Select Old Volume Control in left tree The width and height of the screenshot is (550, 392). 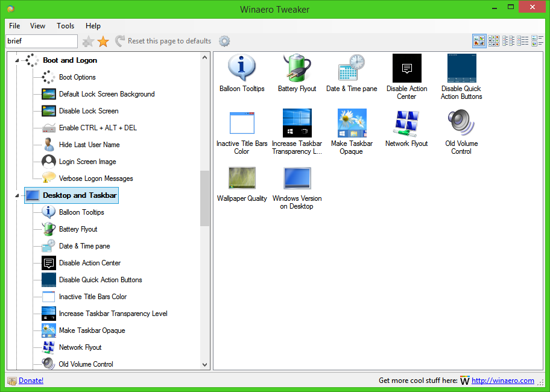[x=86, y=364]
